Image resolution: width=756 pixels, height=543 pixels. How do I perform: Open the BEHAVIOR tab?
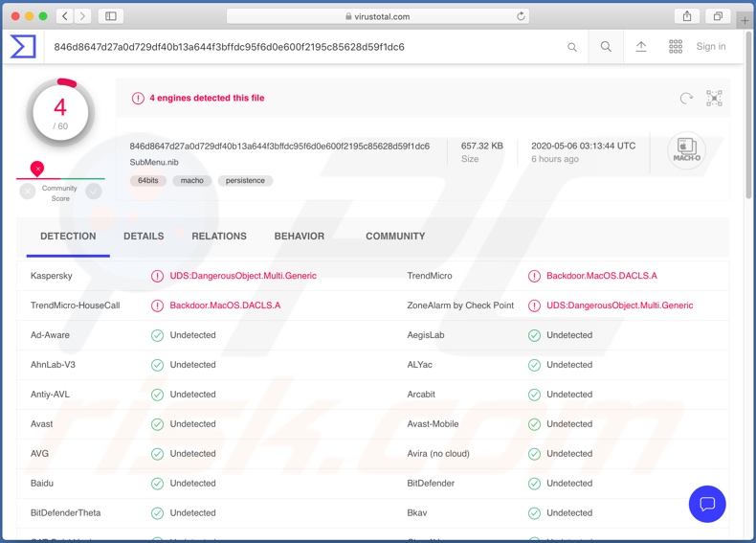[300, 236]
